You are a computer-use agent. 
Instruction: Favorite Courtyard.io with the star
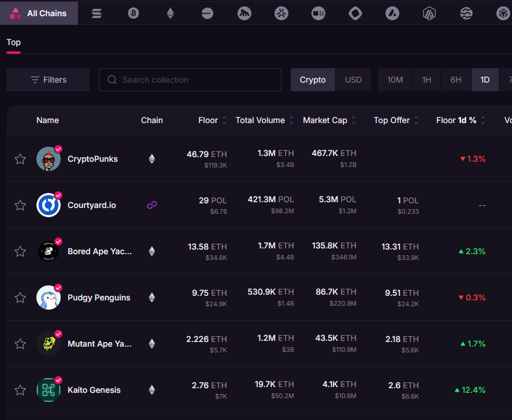(20, 205)
